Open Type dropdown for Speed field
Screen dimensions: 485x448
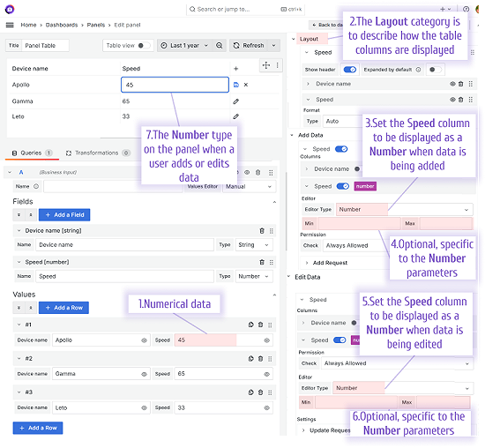254,277
